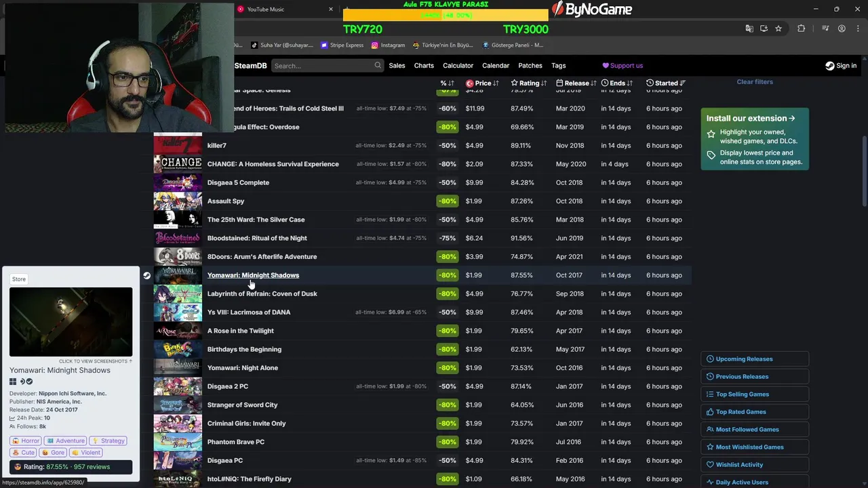Image resolution: width=868 pixels, height=488 pixels.
Task: Select the Strategy tag in popup
Action: pos(108,441)
